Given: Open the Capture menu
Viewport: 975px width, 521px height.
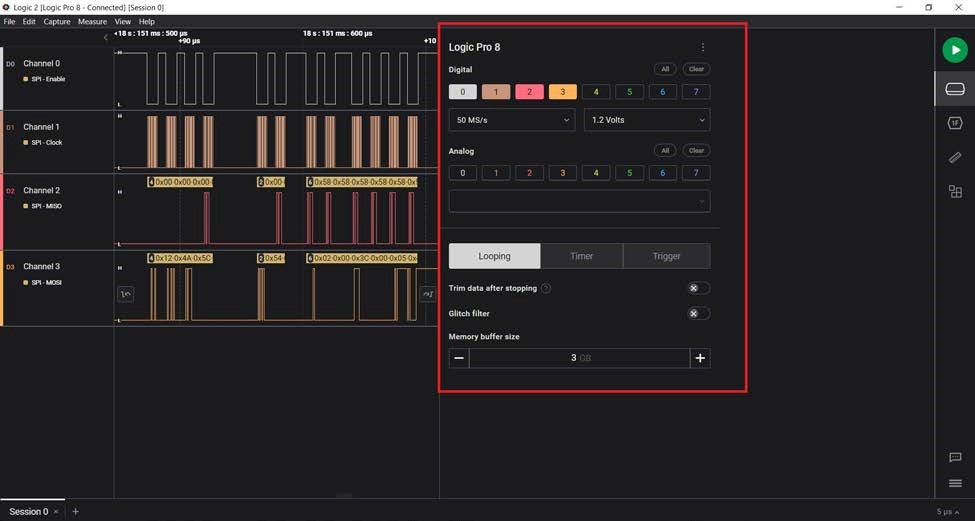Looking at the screenshot, I should point(57,22).
